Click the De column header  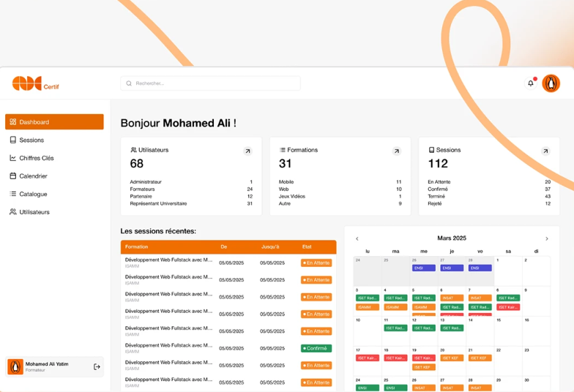click(224, 247)
